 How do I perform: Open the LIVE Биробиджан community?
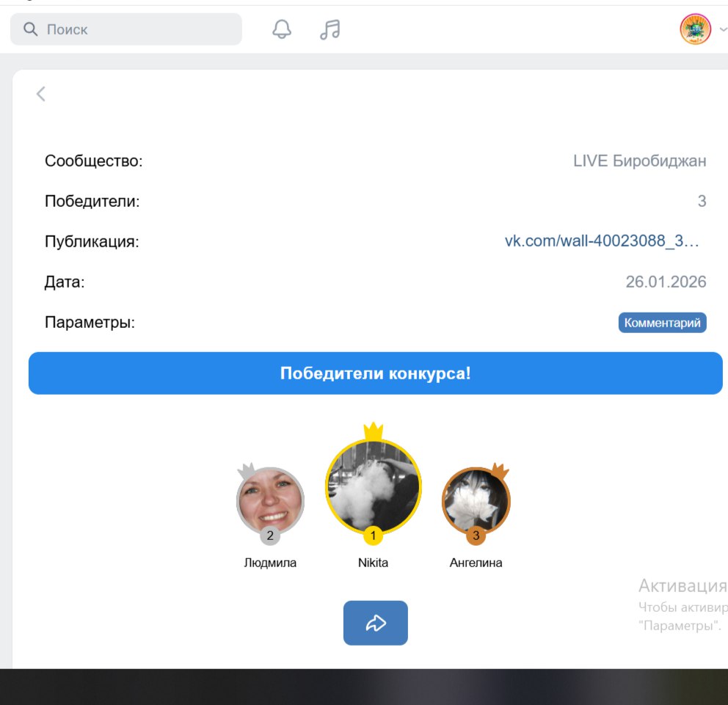[x=639, y=161]
